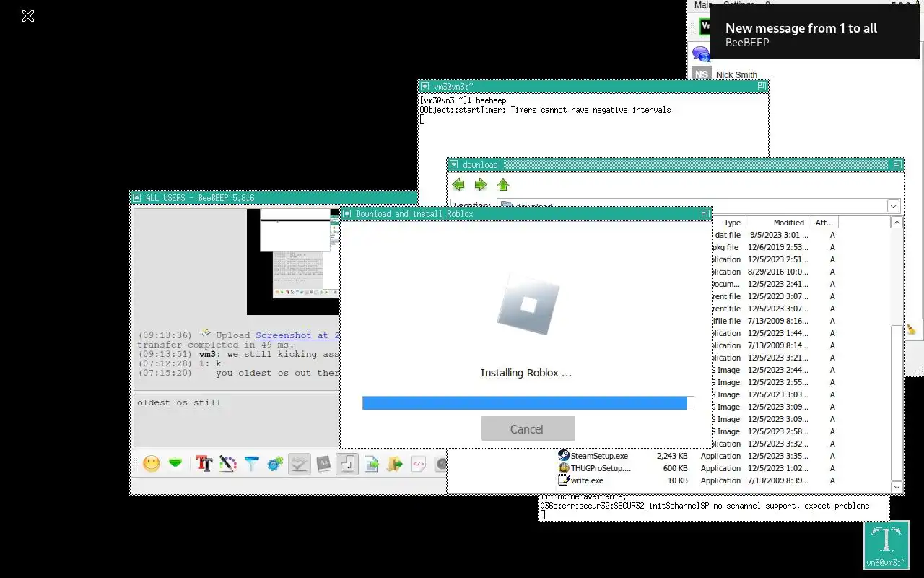Cancel the Roblox installation
Image resolution: width=924 pixels, height=578 pixels.
coord(528,428)
